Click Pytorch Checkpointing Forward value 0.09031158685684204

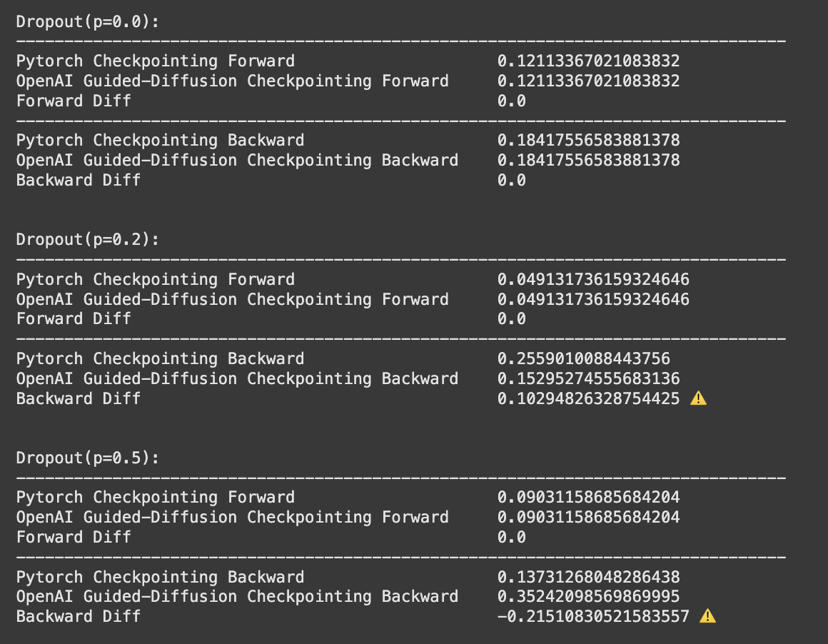588,498
